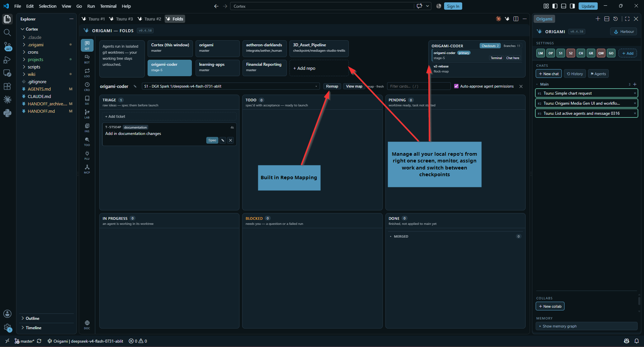Open notifications bell in status bar
The image size is (644, 347).
636,341
